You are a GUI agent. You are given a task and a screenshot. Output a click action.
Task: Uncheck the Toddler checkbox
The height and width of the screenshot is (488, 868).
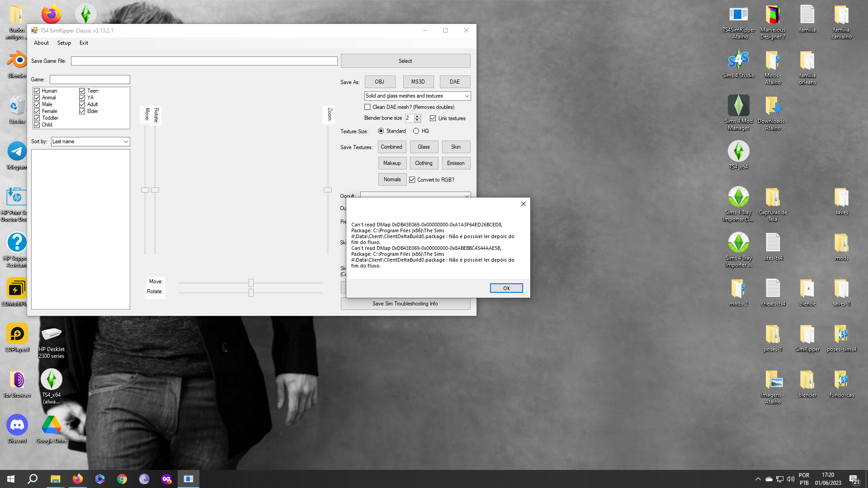click(x=37, y=118)
